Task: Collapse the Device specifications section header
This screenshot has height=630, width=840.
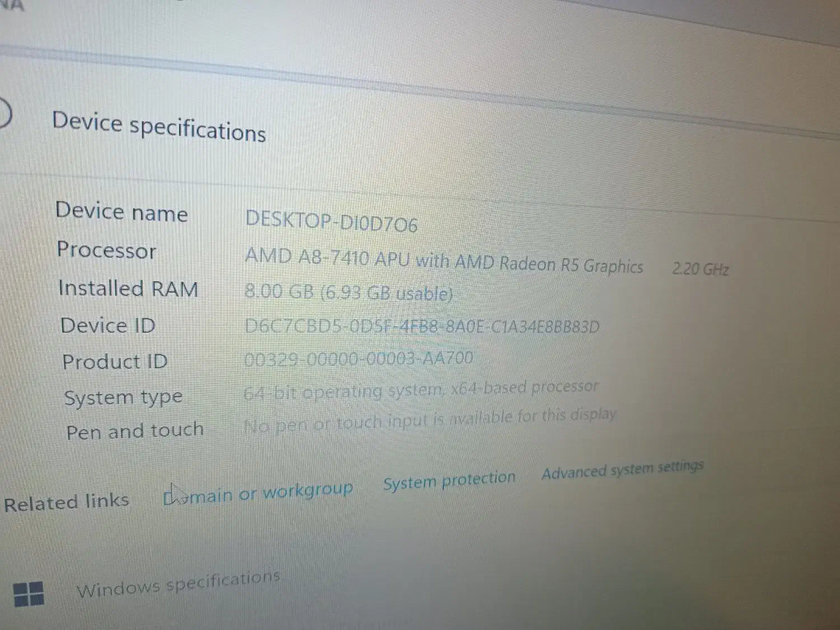Action: coord(159,126)
